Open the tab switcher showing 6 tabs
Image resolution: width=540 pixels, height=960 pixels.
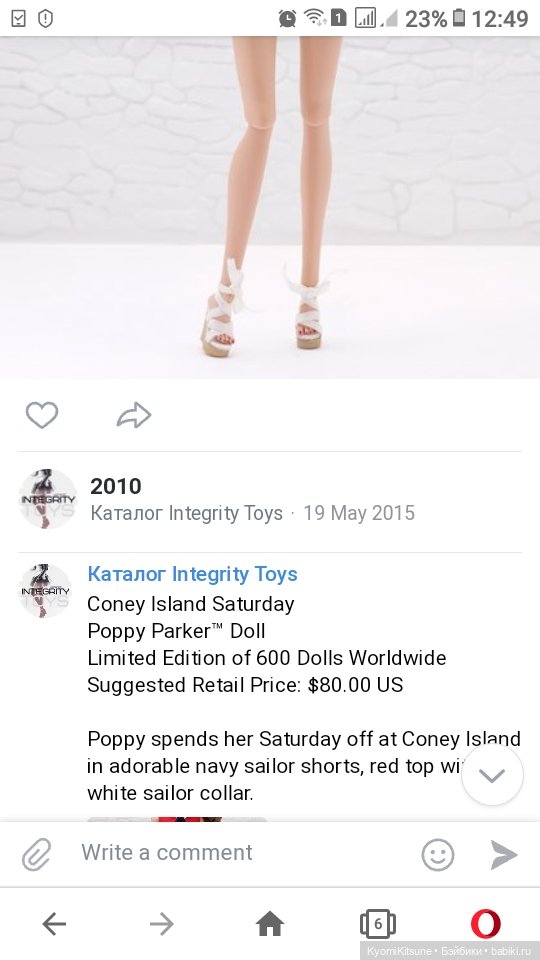[x=378, y=923]
